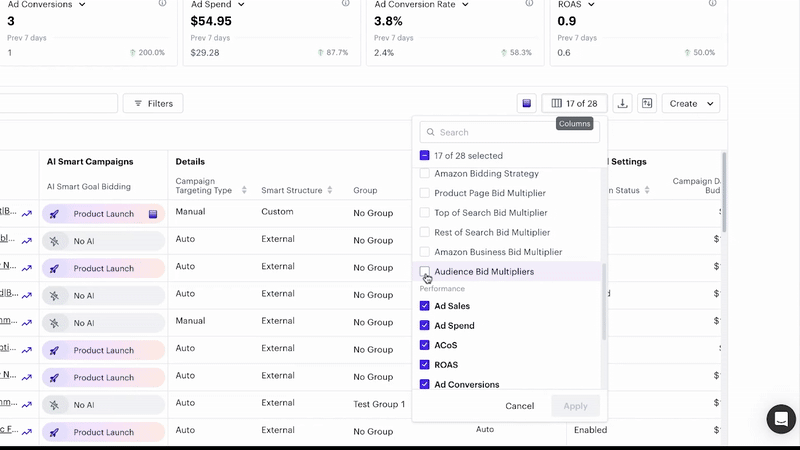Open the Ad Conversions metric dropdown
This screenshot has width=800, height=450.
81,4
